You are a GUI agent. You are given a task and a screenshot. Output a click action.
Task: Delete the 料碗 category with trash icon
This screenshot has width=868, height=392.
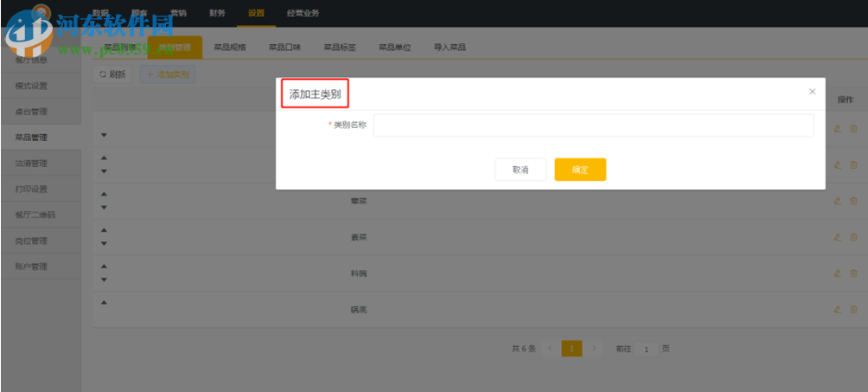click(x=853, y=273)
